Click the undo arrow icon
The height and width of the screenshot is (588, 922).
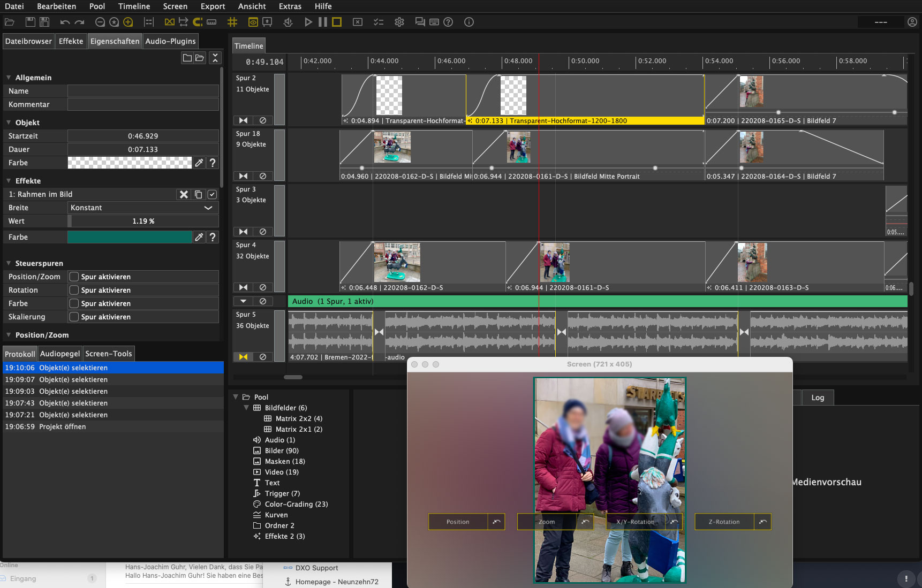click(x=65, y=22)
